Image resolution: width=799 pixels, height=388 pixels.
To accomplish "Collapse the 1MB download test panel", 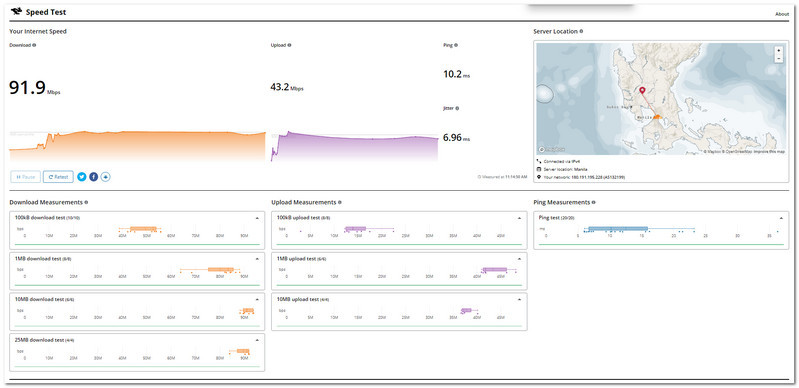I will (x=257, y=258).
